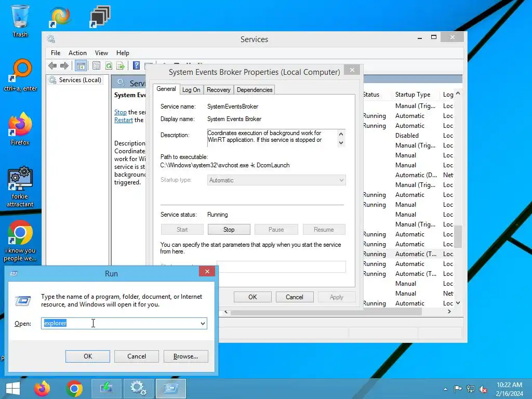This screenshot has height=399, width=532.
Task: Toggle Show/Hide Console Tree toolbar icon
Action: (x=81, y=65)
